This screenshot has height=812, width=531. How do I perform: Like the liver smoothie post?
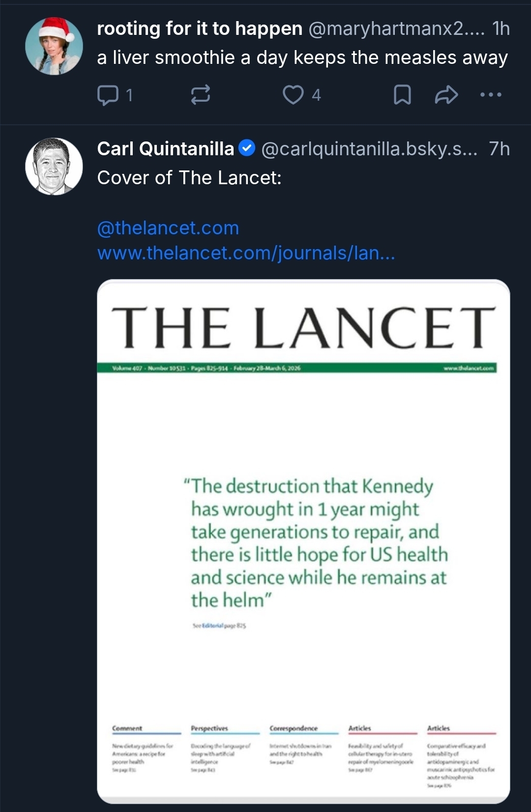tap(294, 95)
